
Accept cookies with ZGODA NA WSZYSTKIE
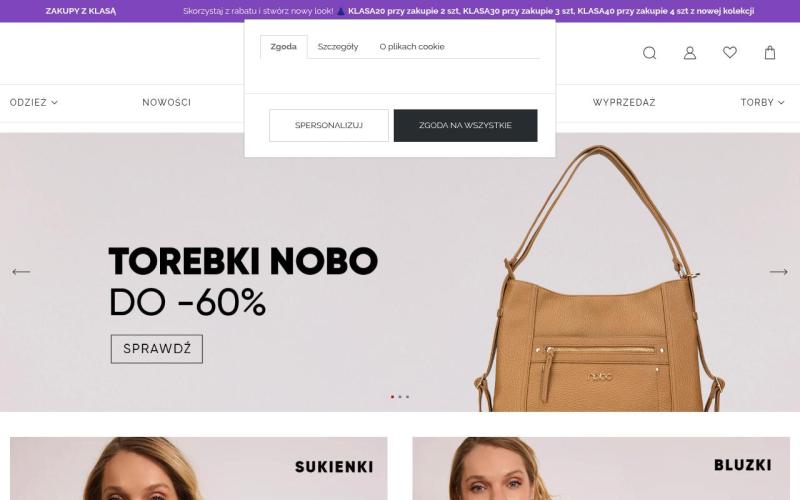click(x=465, y=125)
